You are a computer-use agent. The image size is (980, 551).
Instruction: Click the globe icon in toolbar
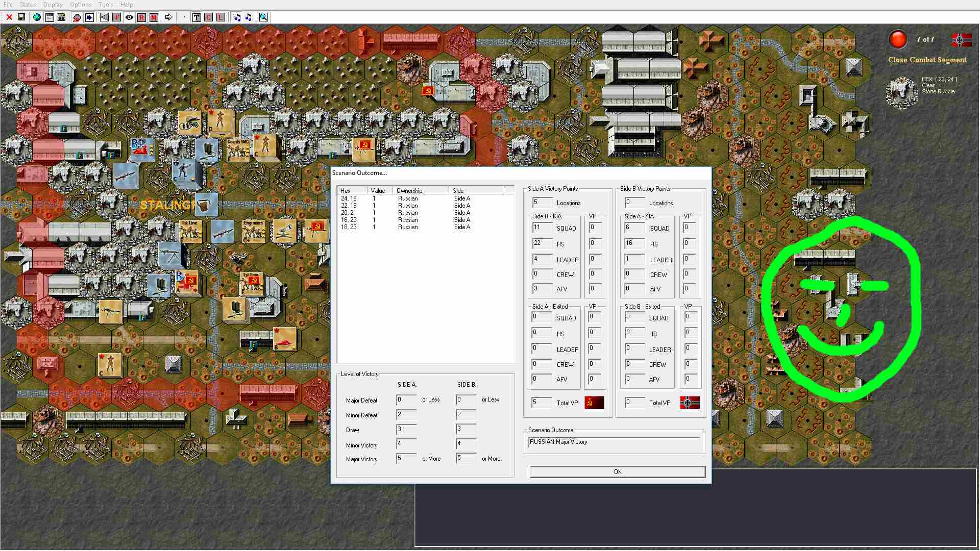pos(37,17)
